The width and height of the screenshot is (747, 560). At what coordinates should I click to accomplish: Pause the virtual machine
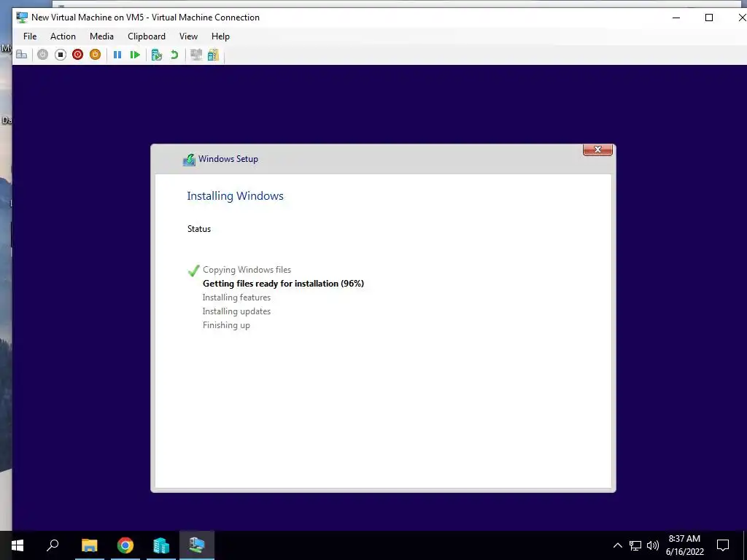(x=117, y=55)
